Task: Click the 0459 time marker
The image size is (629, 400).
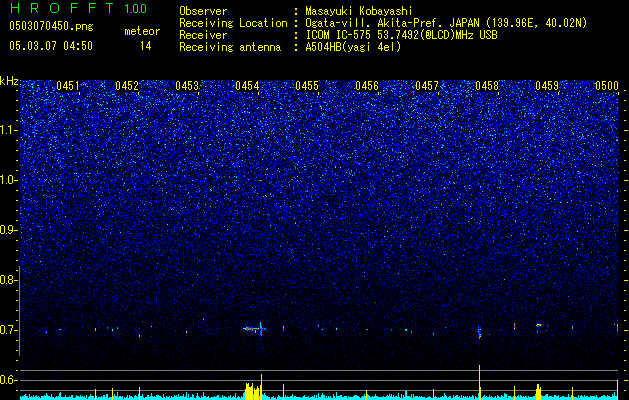Action: click(547, 86)
